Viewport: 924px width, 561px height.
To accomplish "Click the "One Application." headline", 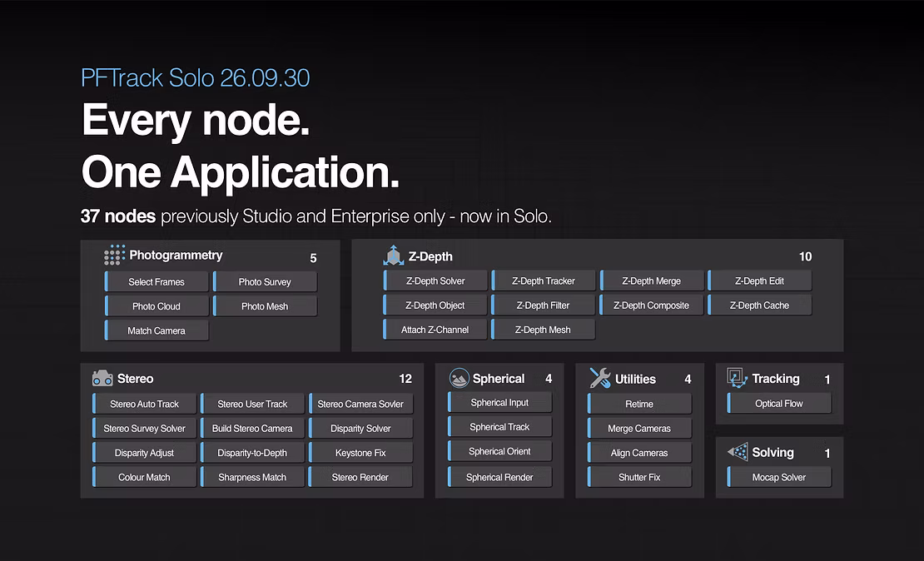I will tap(241, 172).
